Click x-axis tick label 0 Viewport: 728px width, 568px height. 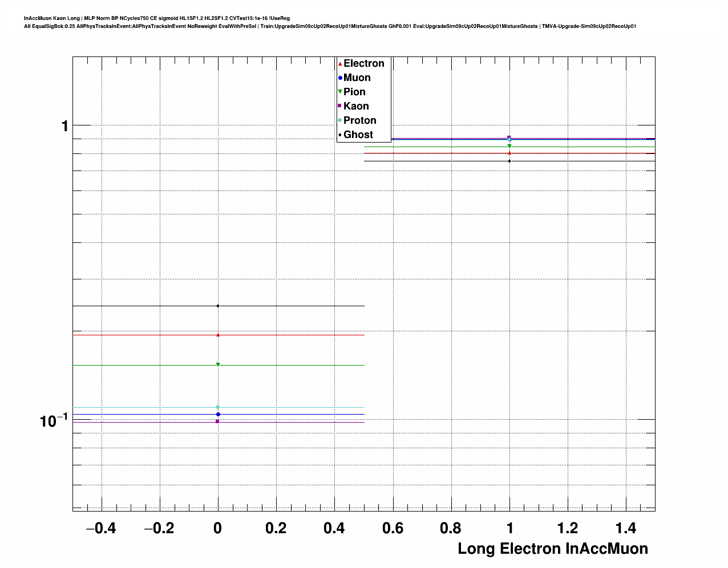(x=217, y=528)
